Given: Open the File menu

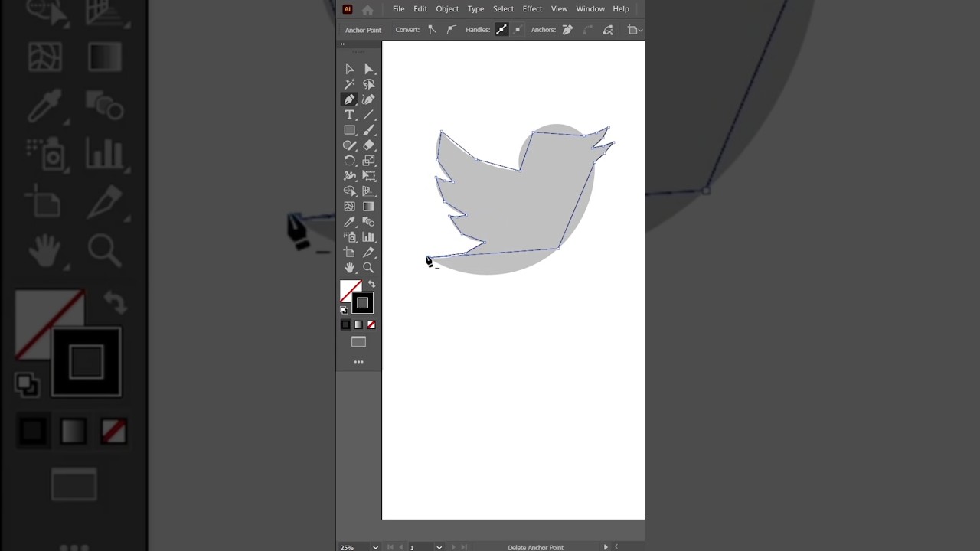Looking at the screenshot, I should [x=398, y=9].
